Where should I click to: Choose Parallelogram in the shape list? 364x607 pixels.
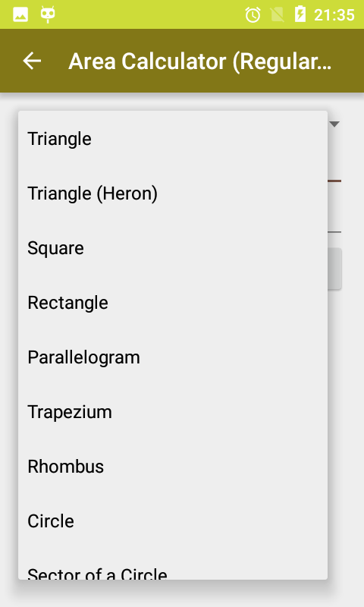[x=173, y=357]
